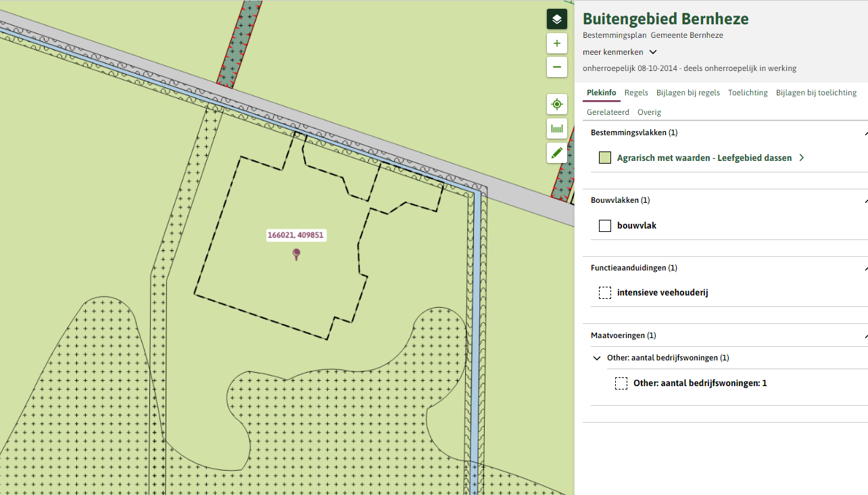Open 'Agrarisch met waarden - Leefgebied dassen' link
Image resolution: width=868 pixels, height=495 pixels.
[x=704, y=158]
